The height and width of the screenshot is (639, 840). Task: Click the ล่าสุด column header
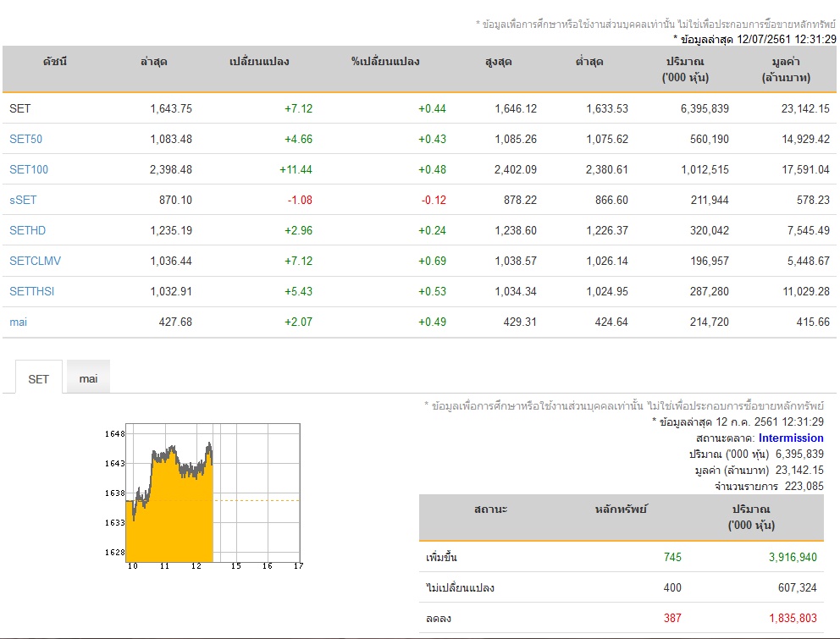tap(154, 62)
